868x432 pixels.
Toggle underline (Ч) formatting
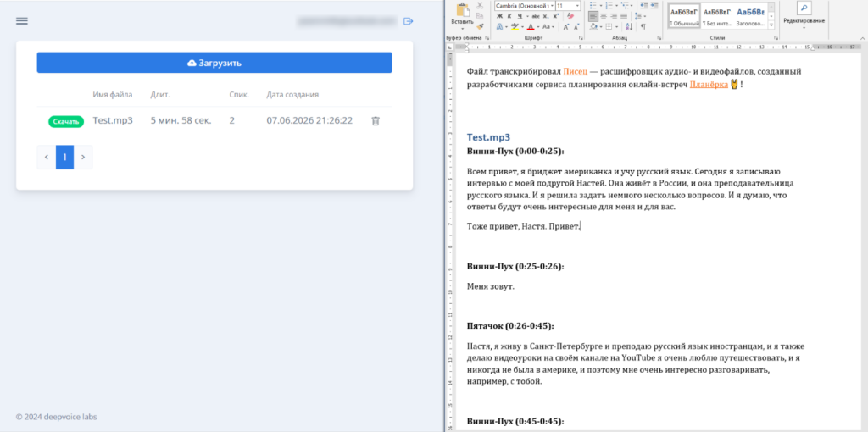[520, 16]
